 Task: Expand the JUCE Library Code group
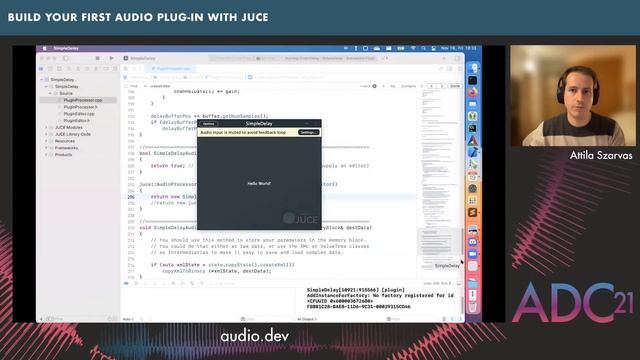46,134
